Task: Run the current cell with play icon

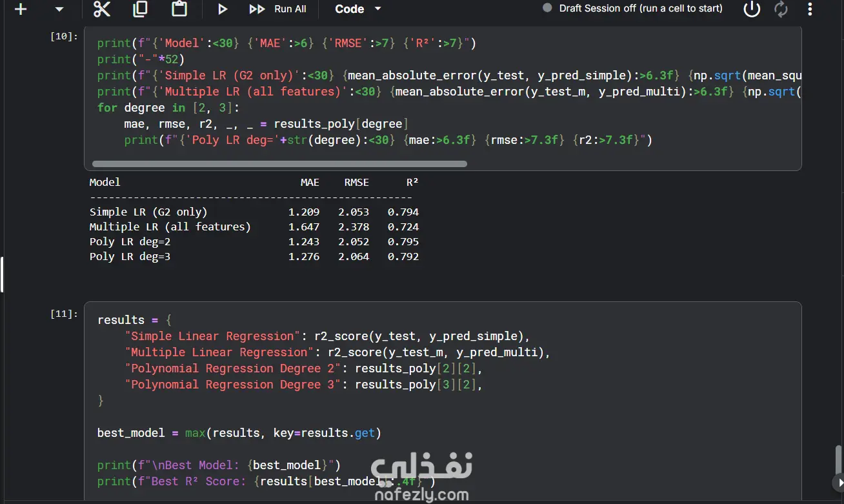Action: (223, 9)
